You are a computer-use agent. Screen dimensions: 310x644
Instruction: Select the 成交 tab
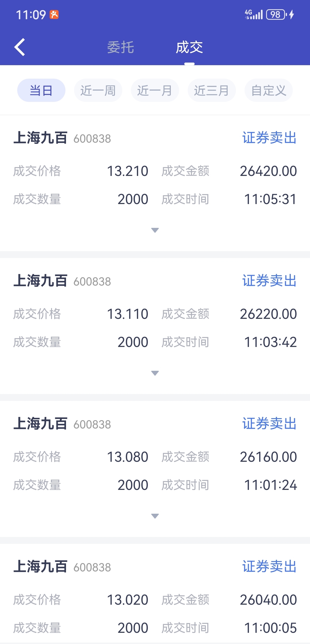[x=189, y=47]
